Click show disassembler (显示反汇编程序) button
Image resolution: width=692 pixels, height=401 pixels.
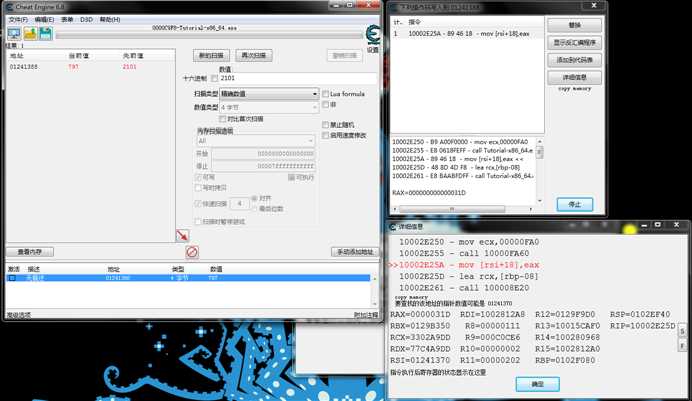(x=574, y=43)
